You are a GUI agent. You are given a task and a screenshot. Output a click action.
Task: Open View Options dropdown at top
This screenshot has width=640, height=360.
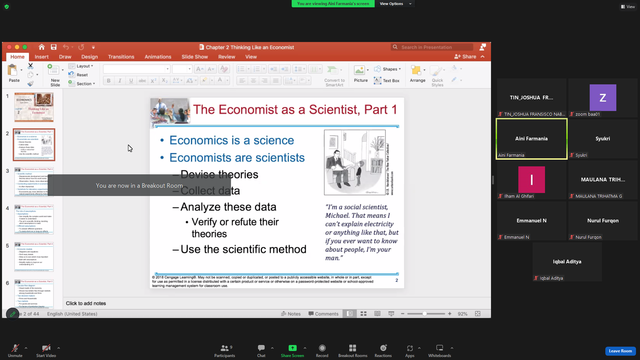[x=395, y=4]
